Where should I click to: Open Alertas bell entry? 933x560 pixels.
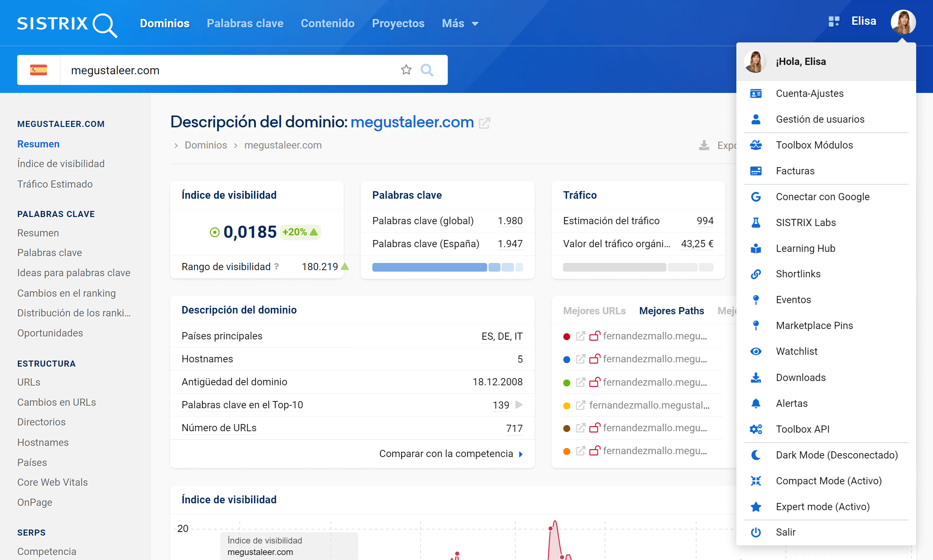point(792,403)
